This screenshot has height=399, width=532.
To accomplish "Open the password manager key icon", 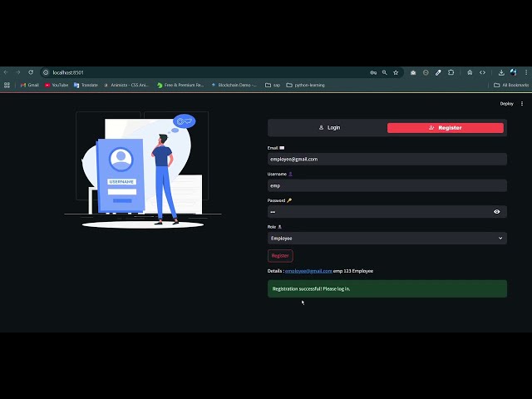I will tap(373, 72).
